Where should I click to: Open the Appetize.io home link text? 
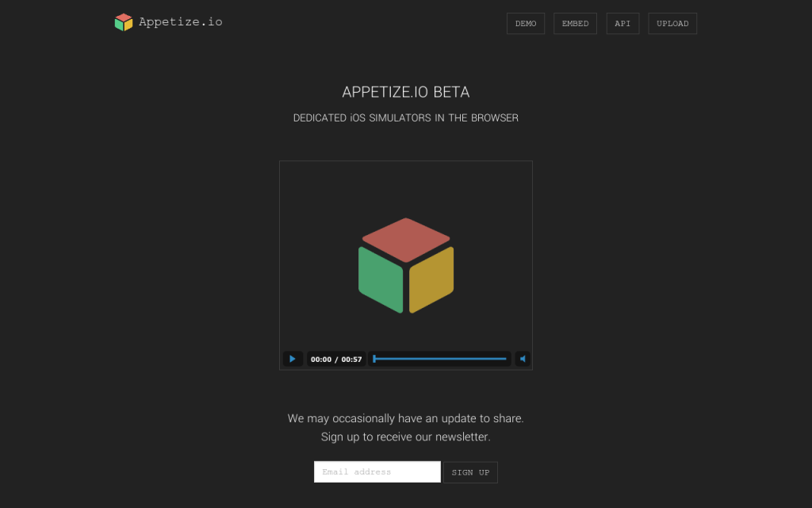pos(181,21)
